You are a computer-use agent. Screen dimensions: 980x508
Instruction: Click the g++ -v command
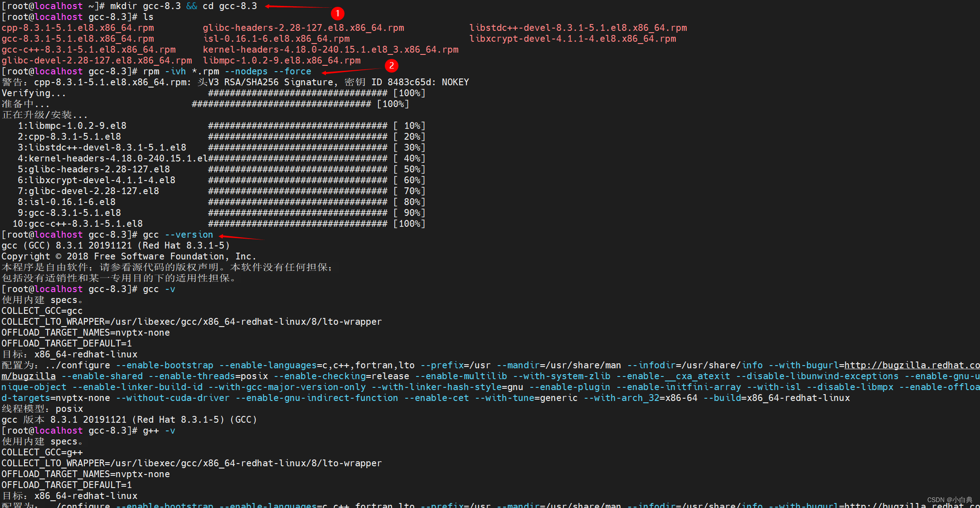(x=159, y=430)
